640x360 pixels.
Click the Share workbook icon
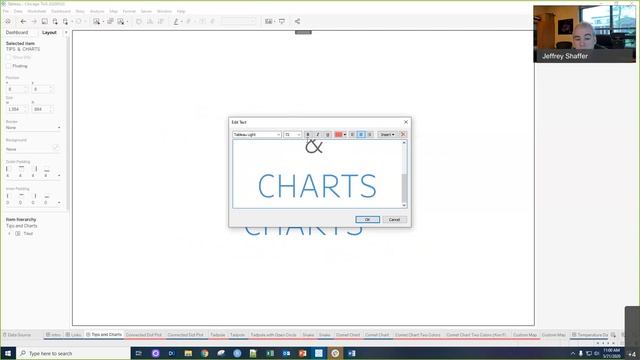point(297,21)
